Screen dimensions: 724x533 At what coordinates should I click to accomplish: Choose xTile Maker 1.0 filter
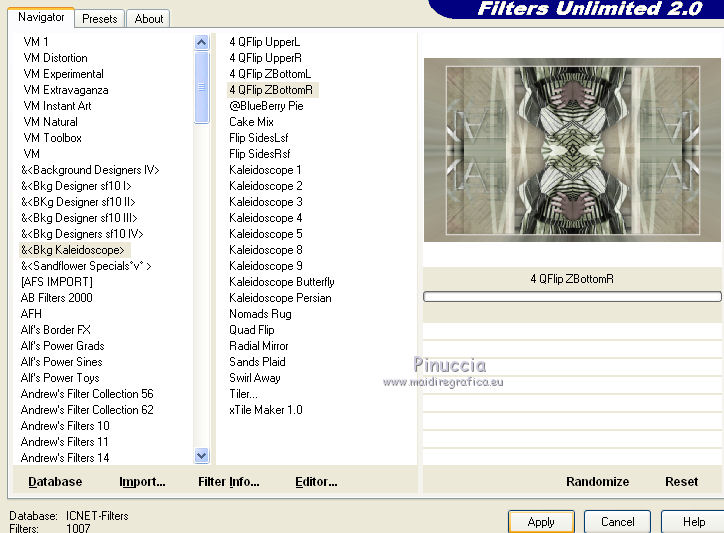click(x=265, y=410)
